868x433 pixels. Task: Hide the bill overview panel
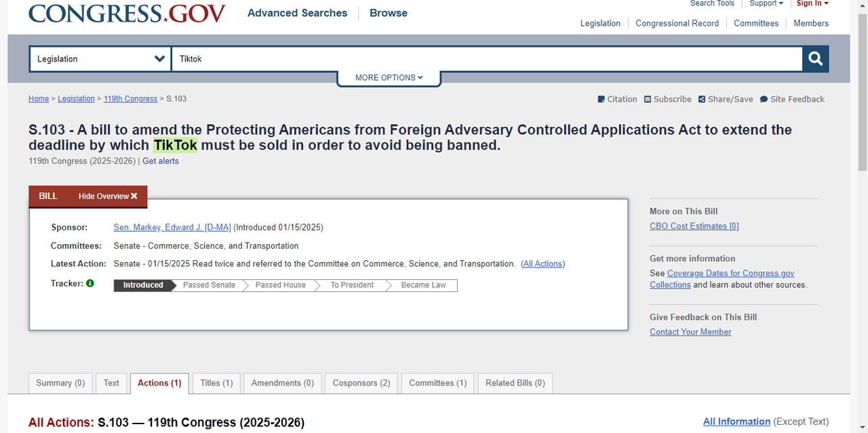(x=108, y=196)
